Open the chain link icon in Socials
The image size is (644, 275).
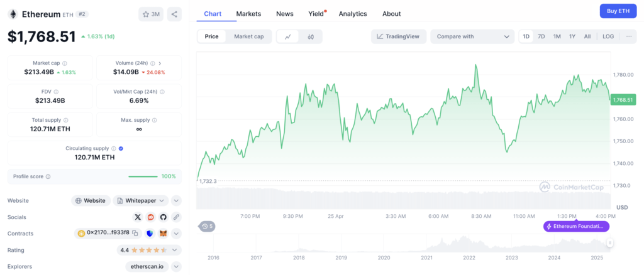[176, 217]
